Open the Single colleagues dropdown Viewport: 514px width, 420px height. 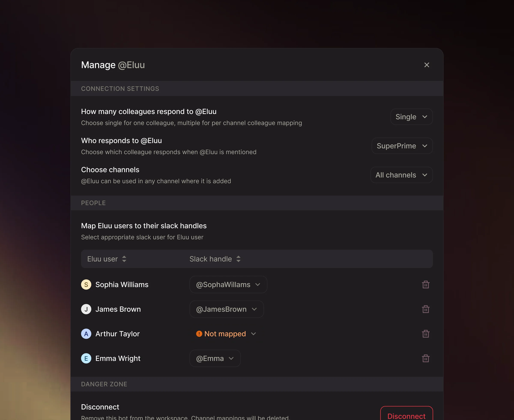[x=411, y=117]
